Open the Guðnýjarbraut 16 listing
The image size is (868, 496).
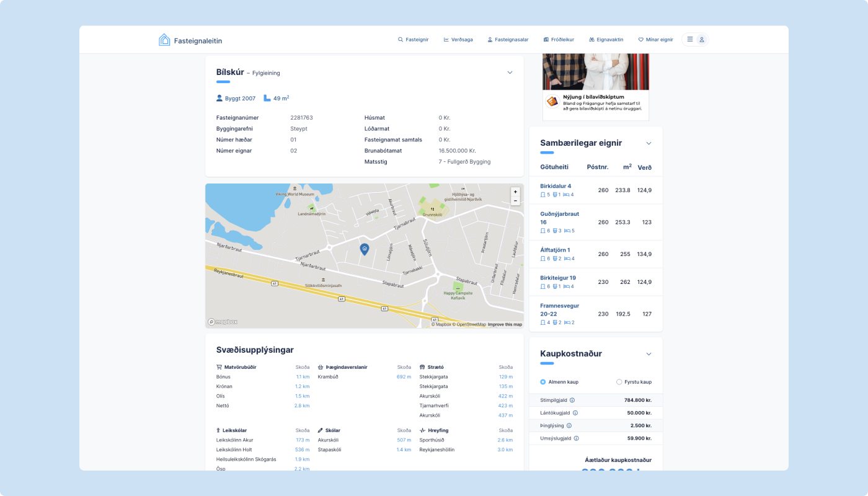tap(560, 218)
